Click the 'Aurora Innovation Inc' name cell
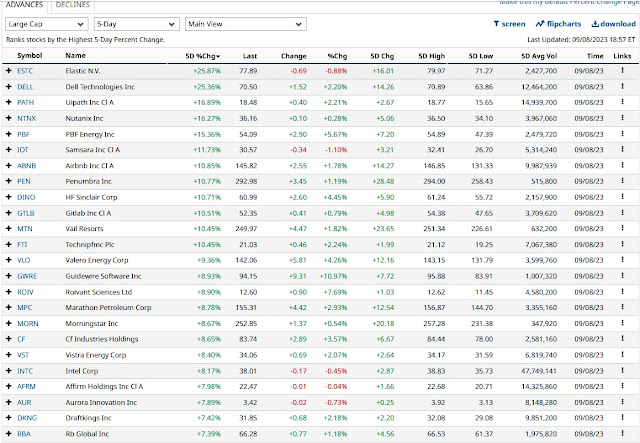Screen dimensions: 640x443 (101, 402)
